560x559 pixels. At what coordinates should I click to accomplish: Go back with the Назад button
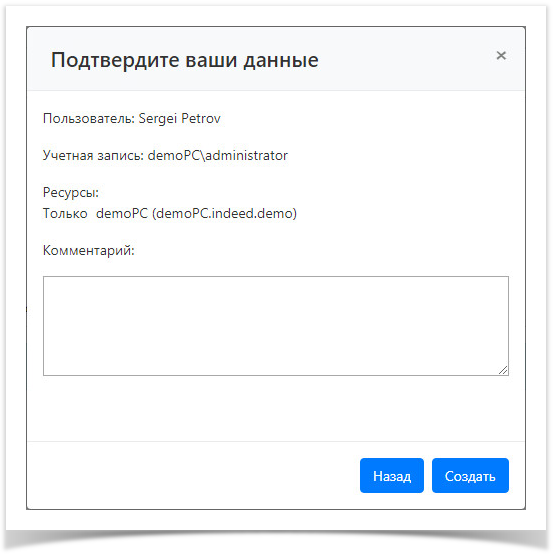pyautogui.click(x=392, y=475)
